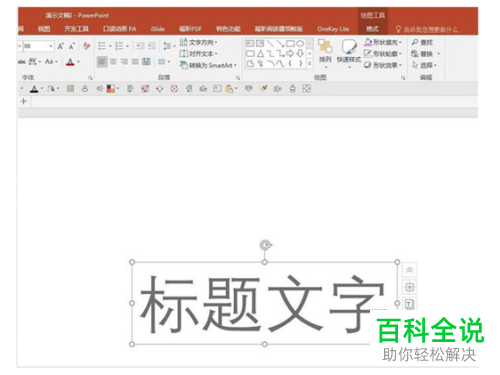Switch to the OneKey Lite ribbon tab
This screenshot has width=500, height=375.
pyautogui.click(x=333, y=29)
